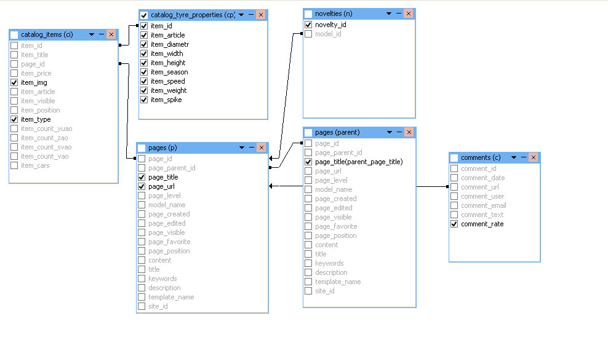Open the catalog_items (ci) table dropdown arrow
608x364 pixels.
tap(92, 34)
